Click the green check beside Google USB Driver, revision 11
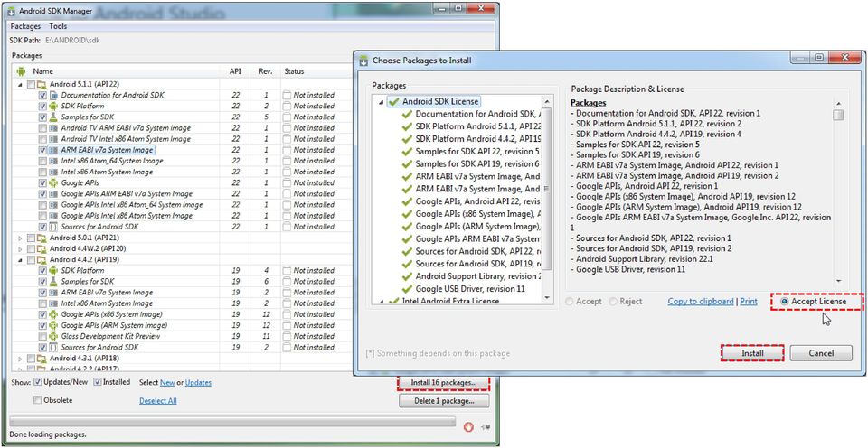The height and width of the screenshot is (448, 868). point(407,289)
